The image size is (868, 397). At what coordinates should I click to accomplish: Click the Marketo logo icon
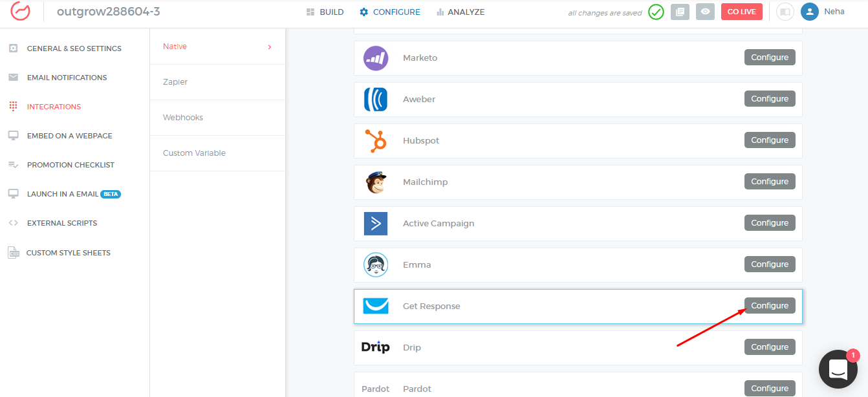[x=376, y=58]
